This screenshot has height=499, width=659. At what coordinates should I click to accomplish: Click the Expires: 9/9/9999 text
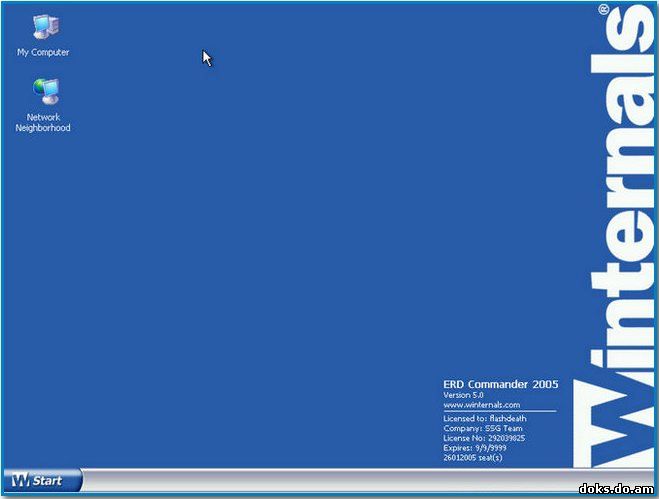coord(474,448)
